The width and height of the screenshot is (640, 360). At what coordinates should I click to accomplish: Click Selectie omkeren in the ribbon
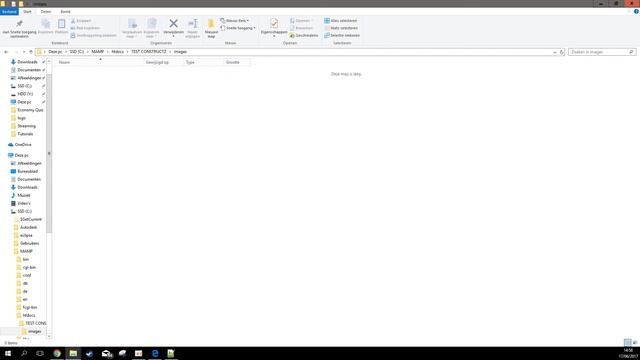click(x=342, y=36)
